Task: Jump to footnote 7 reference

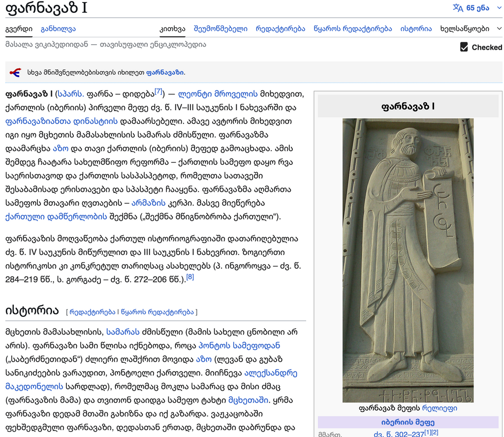Action: [158, 92]
